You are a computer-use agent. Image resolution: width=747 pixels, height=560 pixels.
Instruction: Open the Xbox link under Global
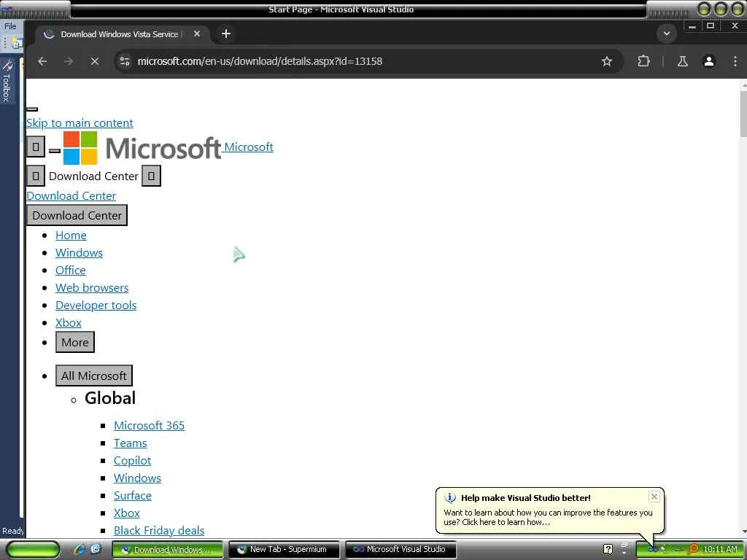coord(127,513)
